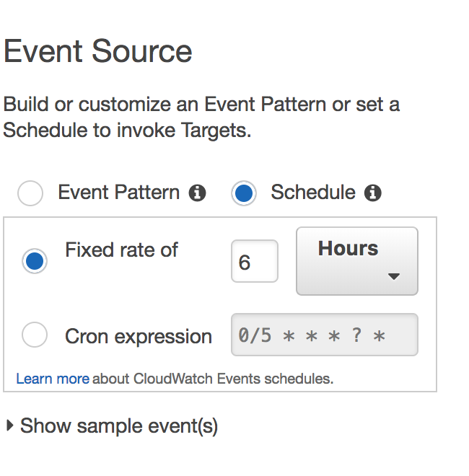
Task: Choose the Cron expression radio option
Action: (x=35, y=335)
